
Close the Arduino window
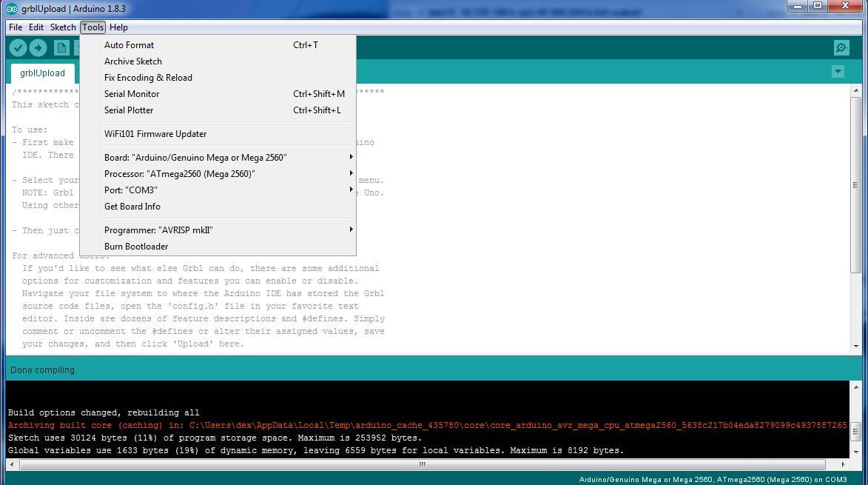[845, 6]
